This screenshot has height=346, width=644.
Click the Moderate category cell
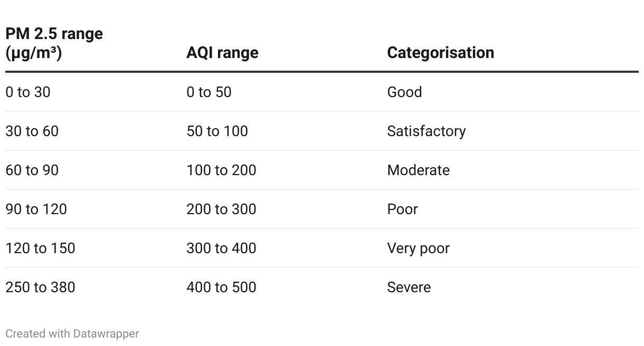tap(419, 170)
